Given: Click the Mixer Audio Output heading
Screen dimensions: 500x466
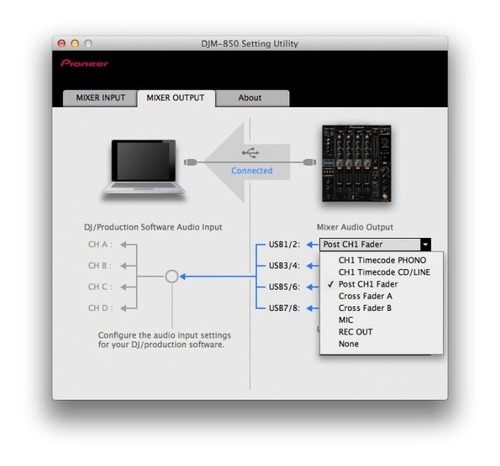Looking at the screenshot, I should (355, 227).
